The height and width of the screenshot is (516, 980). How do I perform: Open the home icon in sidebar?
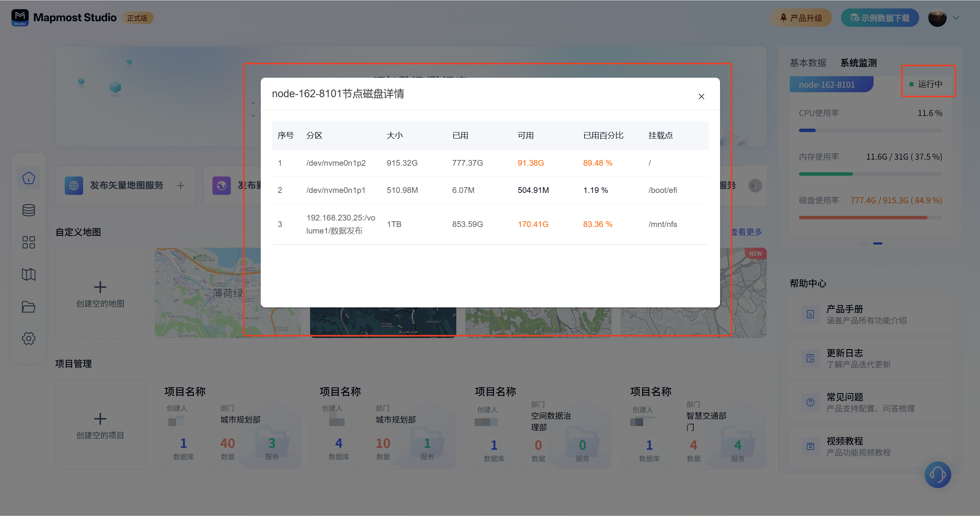click(29, 178)
